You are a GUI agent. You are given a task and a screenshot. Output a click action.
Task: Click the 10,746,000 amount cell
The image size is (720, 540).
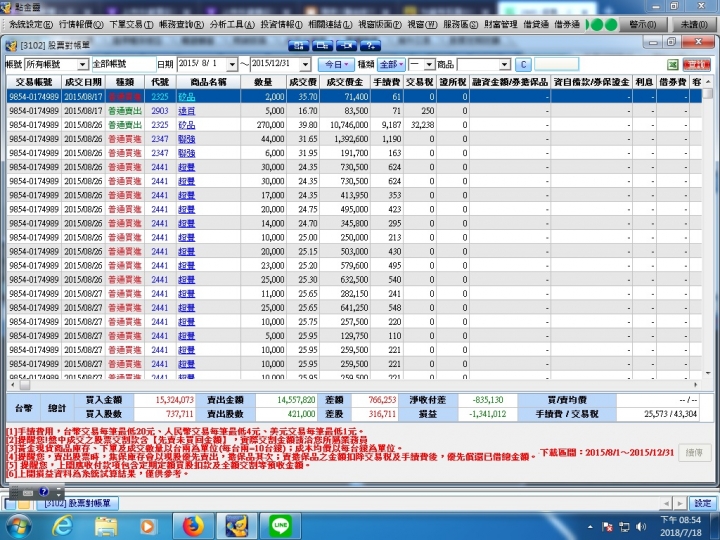pyautogui.click(x=345, y=125)
